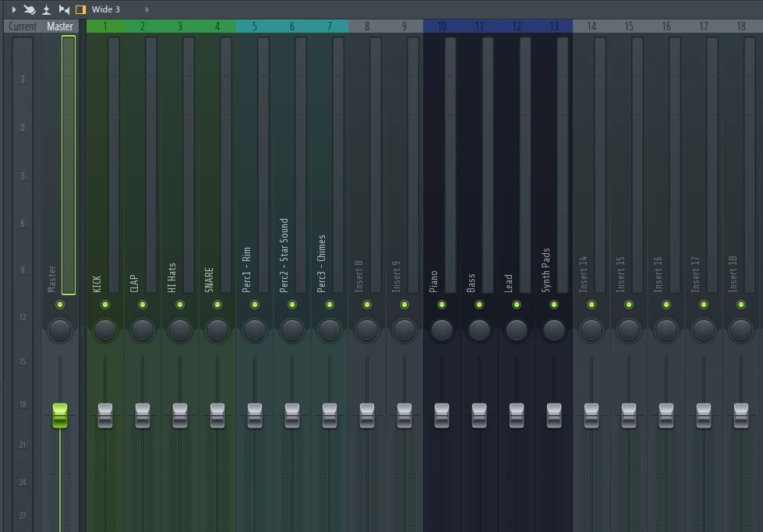Click the SNARE track pan knob
This screenshot has width=763, height=532.
[x=217, y=329]
